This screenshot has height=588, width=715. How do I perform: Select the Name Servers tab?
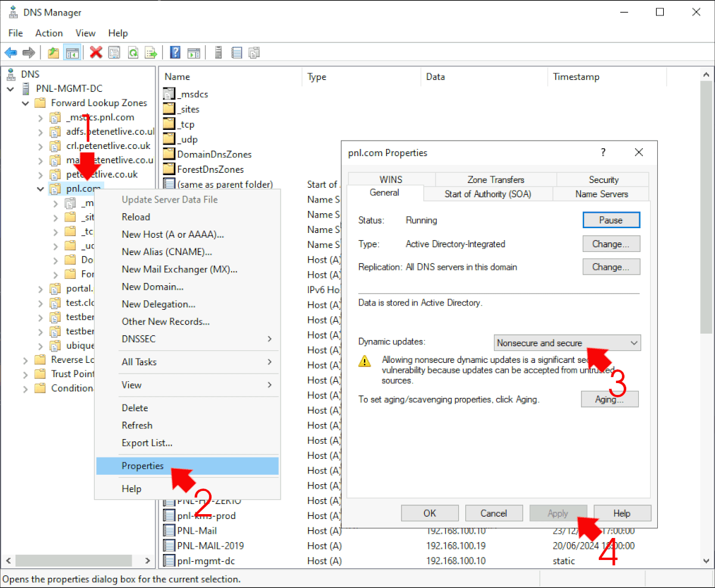pos(602,194)
